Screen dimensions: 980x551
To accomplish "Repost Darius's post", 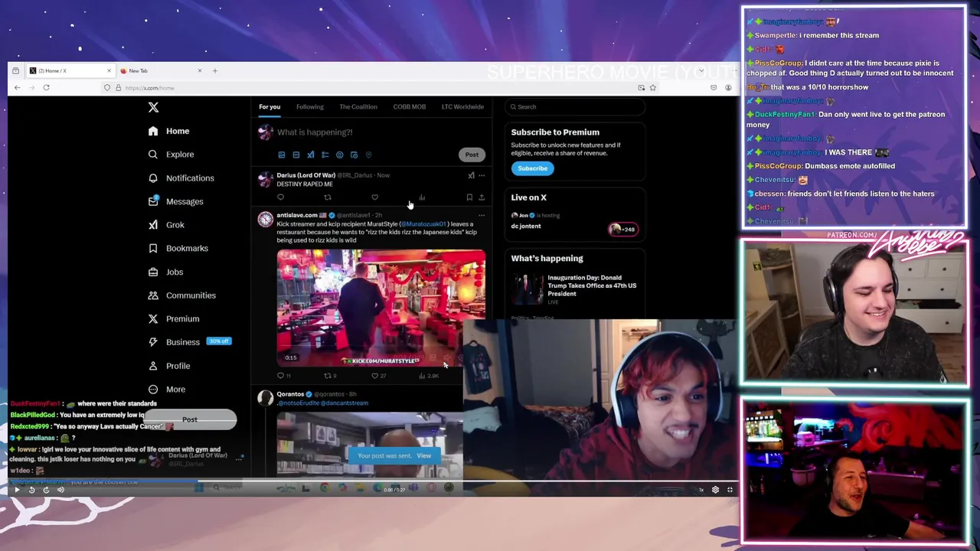I will coord(328,197).
